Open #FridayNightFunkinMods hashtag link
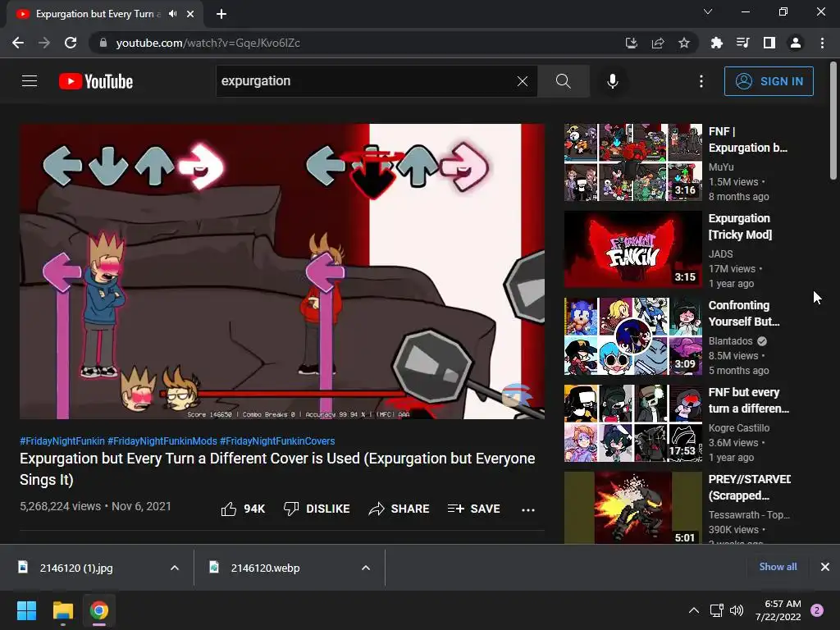This screenshot has width=840, height=630. [162, 441]
